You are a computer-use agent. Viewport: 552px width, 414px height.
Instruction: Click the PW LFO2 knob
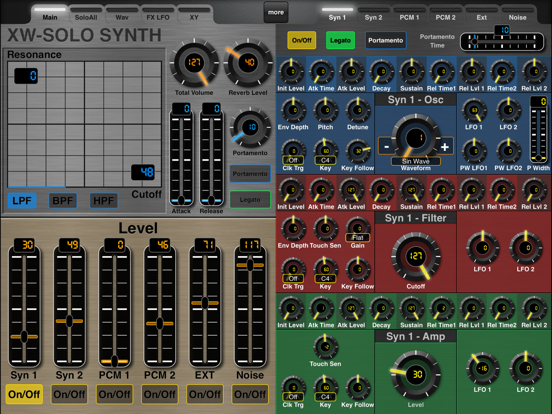click(508, 151)
